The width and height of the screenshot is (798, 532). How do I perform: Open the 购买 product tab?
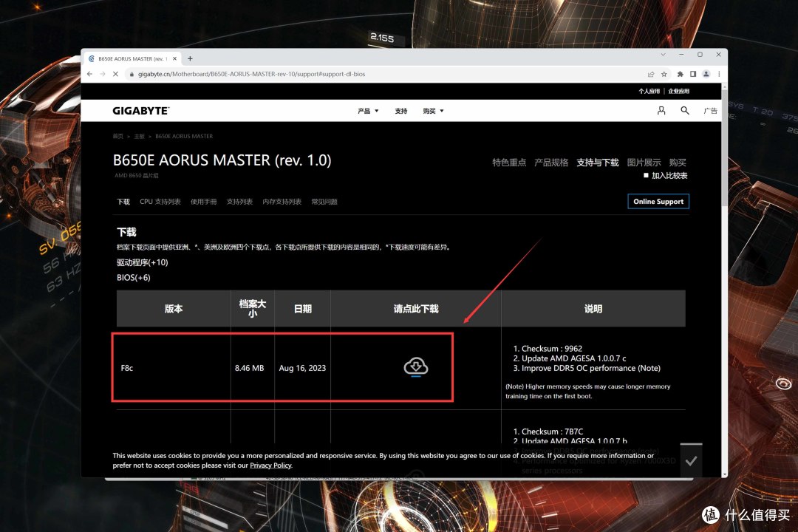coord(678,163)
